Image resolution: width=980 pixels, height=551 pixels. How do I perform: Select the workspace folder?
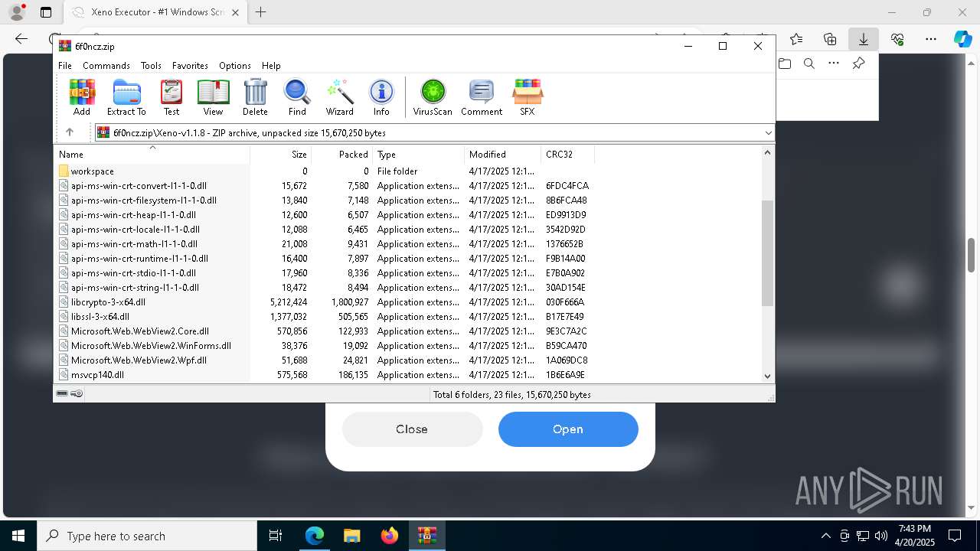tap(93, 171)
